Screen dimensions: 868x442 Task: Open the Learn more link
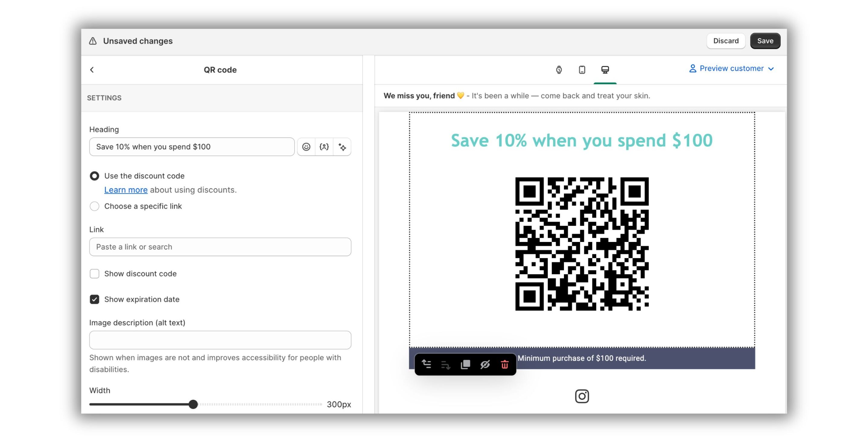point(126,190)
